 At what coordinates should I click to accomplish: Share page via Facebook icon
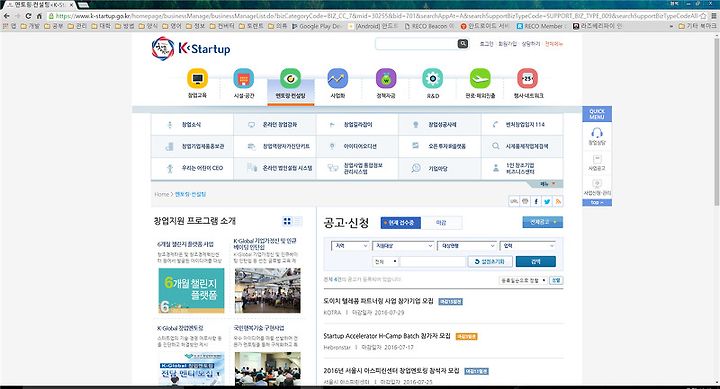click(536, 202)
